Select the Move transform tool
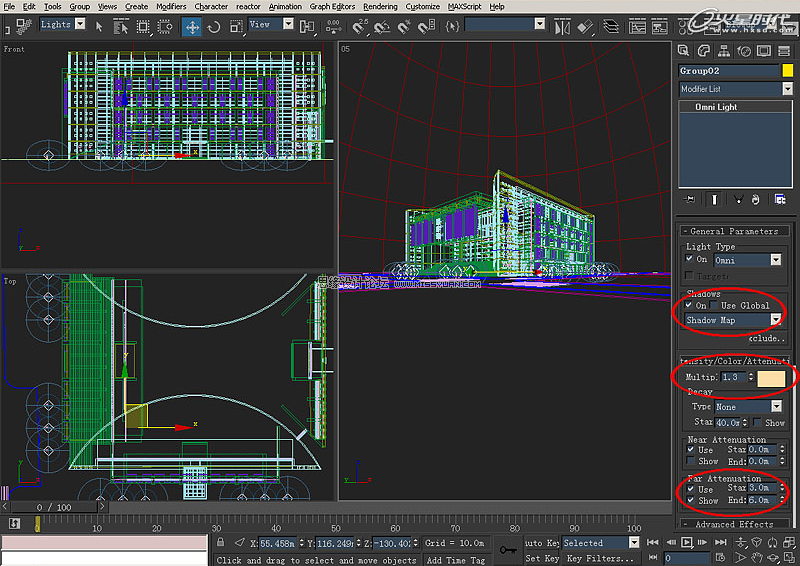 pos(191,26)
